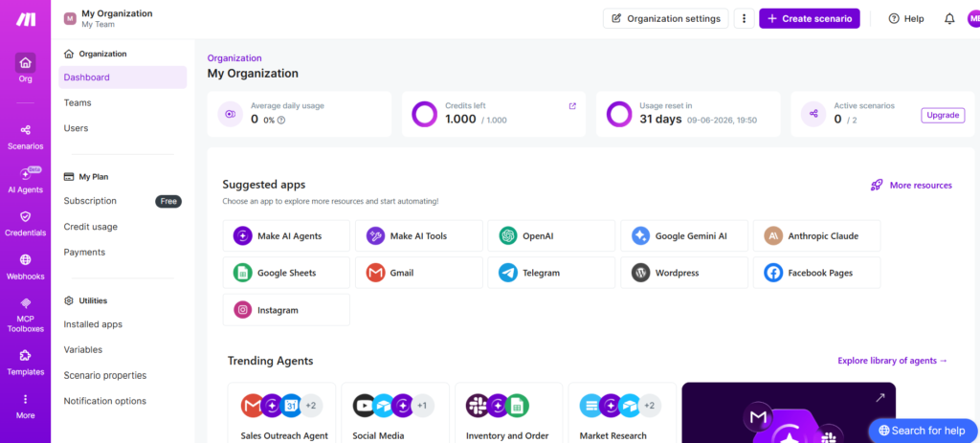The width and height of the screenshot is (980, 443).
Task: Click Search for help button
Action: click(924, 431)
